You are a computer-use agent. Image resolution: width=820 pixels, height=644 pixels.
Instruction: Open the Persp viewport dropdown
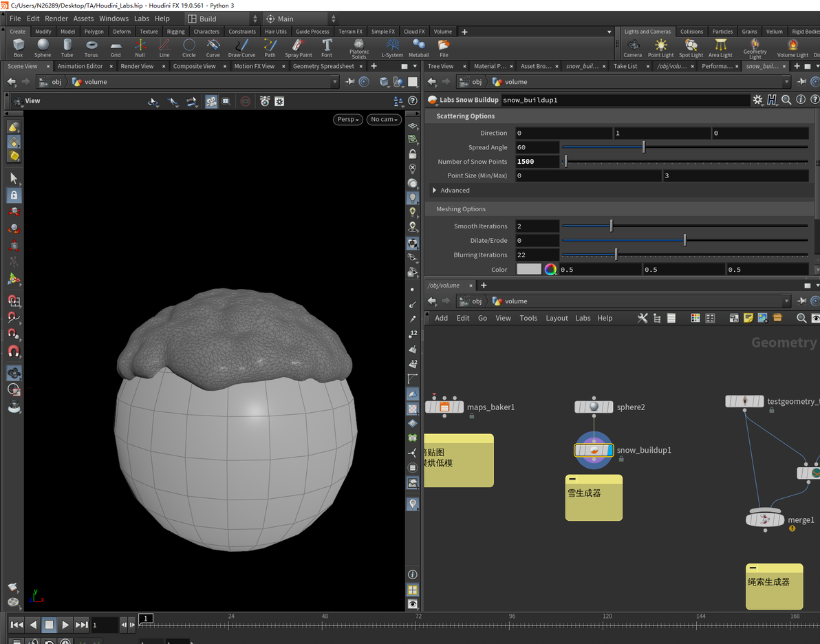(x=349, y=119)
